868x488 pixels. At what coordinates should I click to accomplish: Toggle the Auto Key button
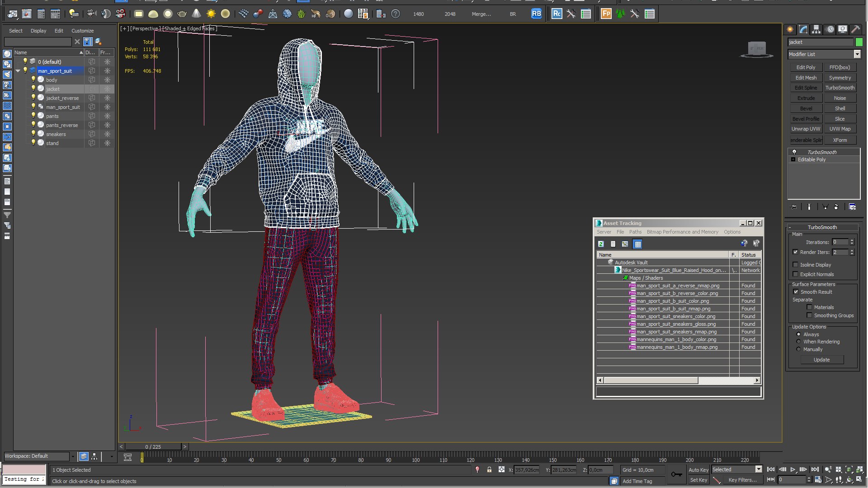698,470
